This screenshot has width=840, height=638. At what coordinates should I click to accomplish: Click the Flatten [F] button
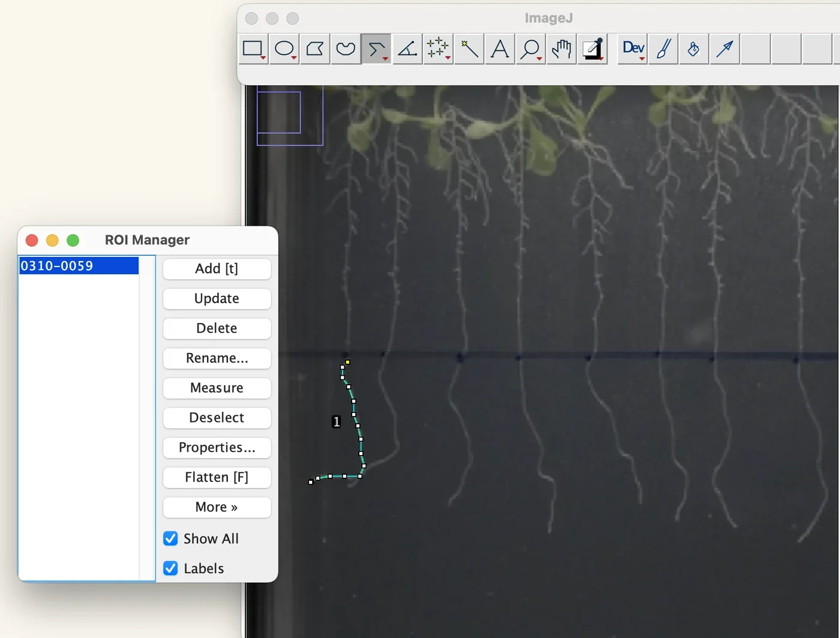click(x=217, y=477)
